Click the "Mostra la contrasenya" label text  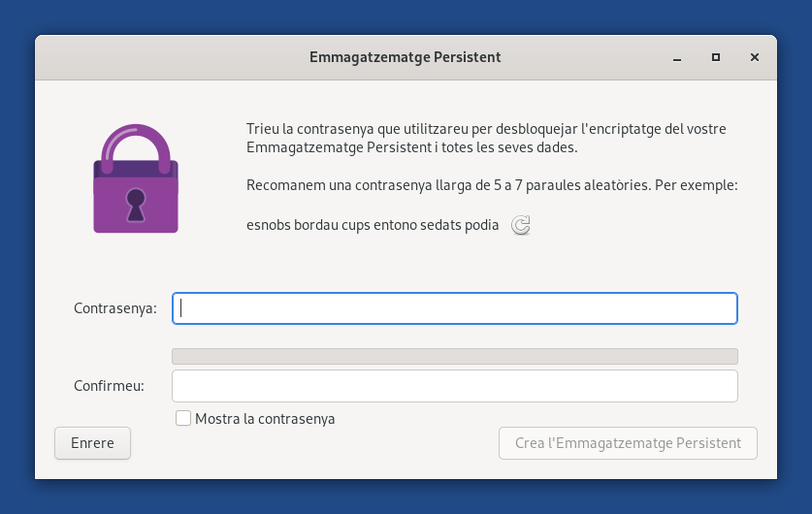(x=265, y=419)
